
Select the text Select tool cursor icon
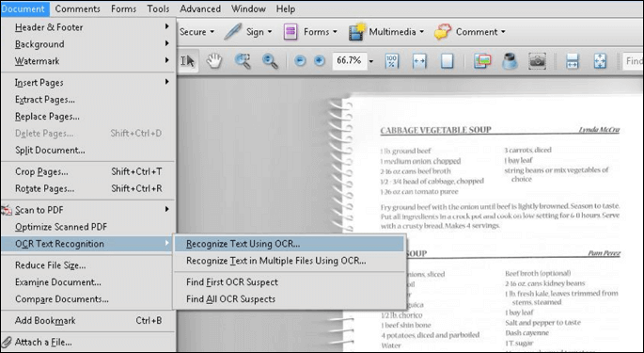pyautogui.click(x=188, y=61)
